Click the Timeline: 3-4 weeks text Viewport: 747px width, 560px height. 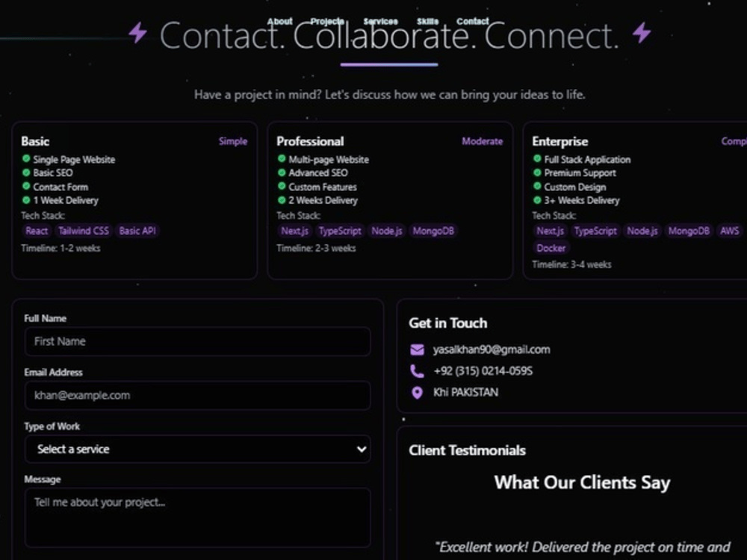point(571,265)
